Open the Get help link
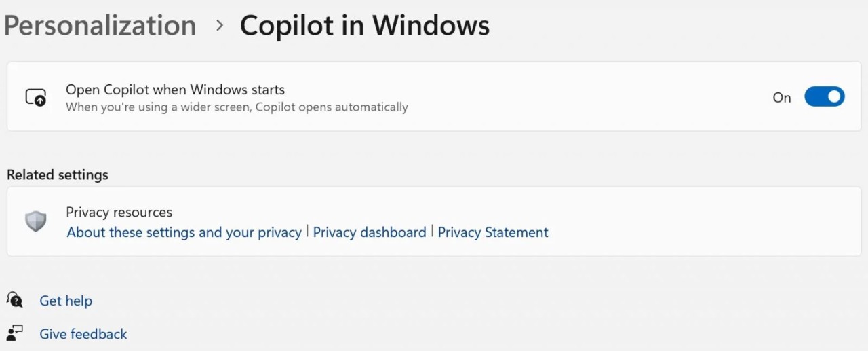The height and width of the screenshot is (351, 868). click(66, 301)
